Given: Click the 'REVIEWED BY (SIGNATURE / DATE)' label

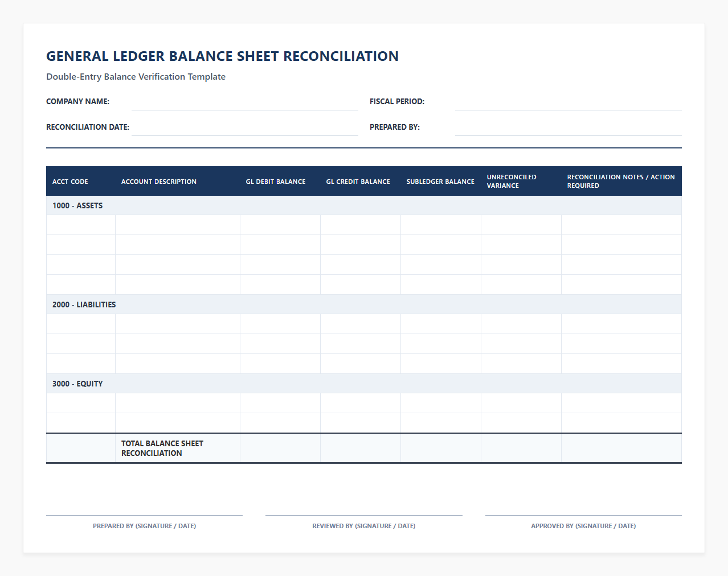Looking at the screenshot, I should (x=364, y=526).
